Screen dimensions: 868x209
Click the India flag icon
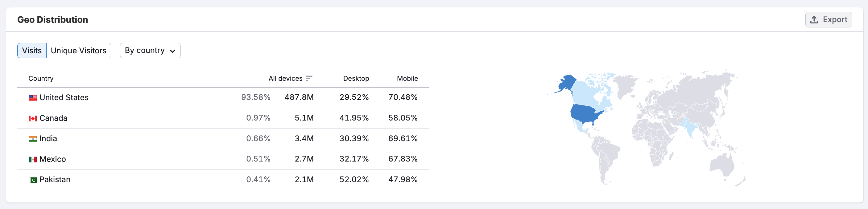coord(33,139)
